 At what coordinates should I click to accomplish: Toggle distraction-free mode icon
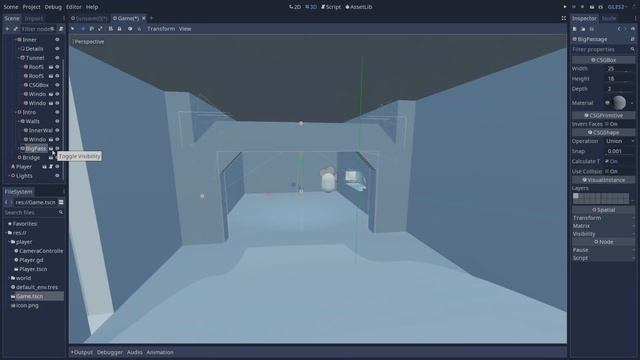click(x=564, y=18)
